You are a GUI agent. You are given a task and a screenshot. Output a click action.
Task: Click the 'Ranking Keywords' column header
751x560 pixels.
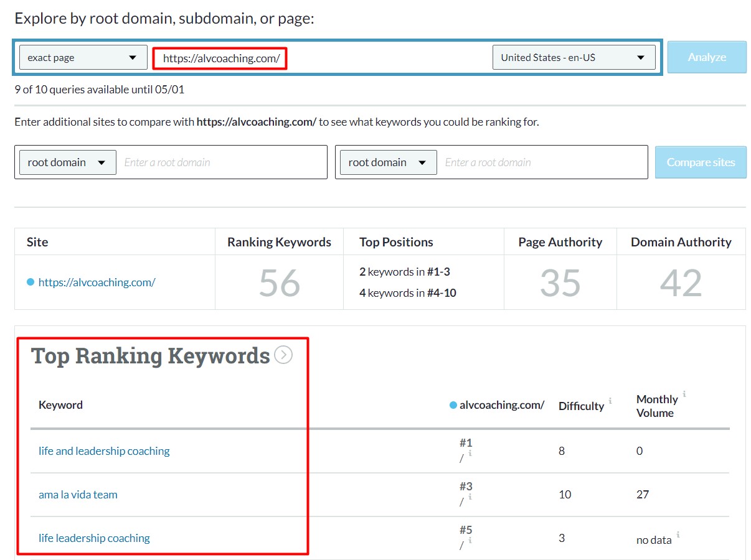coord(279,242)
